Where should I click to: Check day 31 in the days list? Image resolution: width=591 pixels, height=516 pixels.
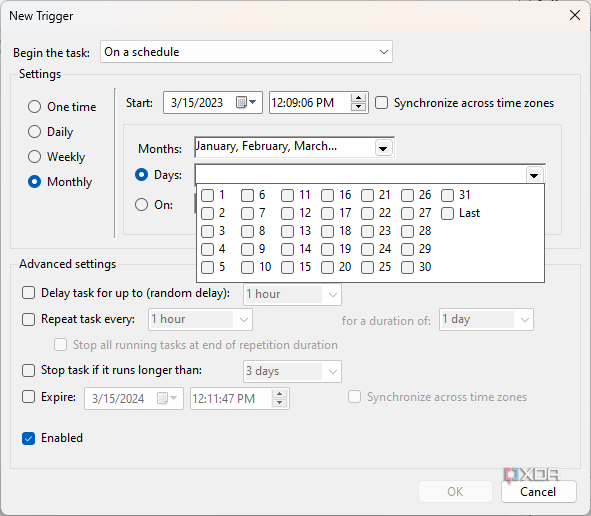click(x=447, y=195)
